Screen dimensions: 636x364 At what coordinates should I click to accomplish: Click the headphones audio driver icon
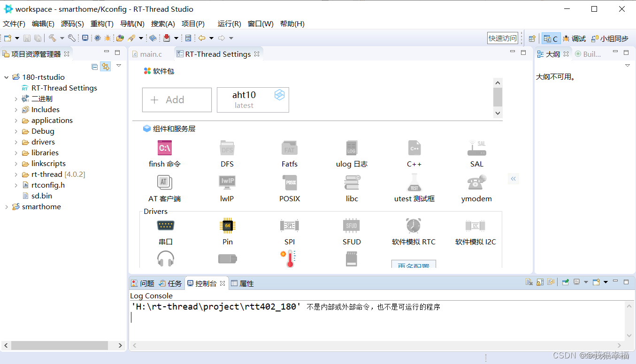(x=166, y=259)
